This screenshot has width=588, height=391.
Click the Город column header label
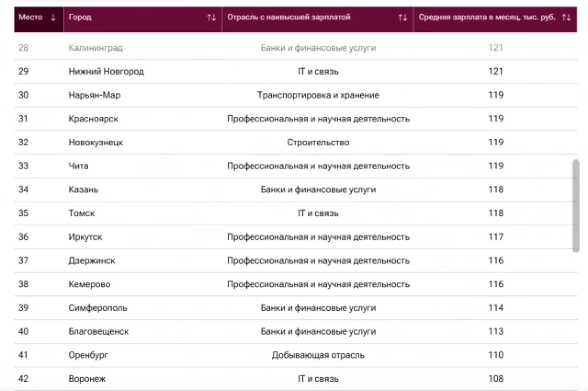[x=80, y=17]
